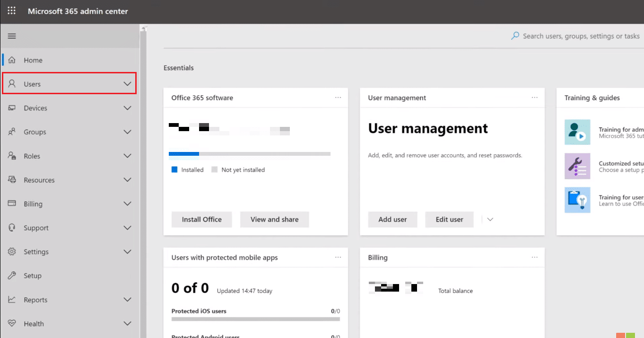Image resolution: width=644 pixels, height=338 pixels.
Task: Click the Support headset icon
Action: point(12,228)
